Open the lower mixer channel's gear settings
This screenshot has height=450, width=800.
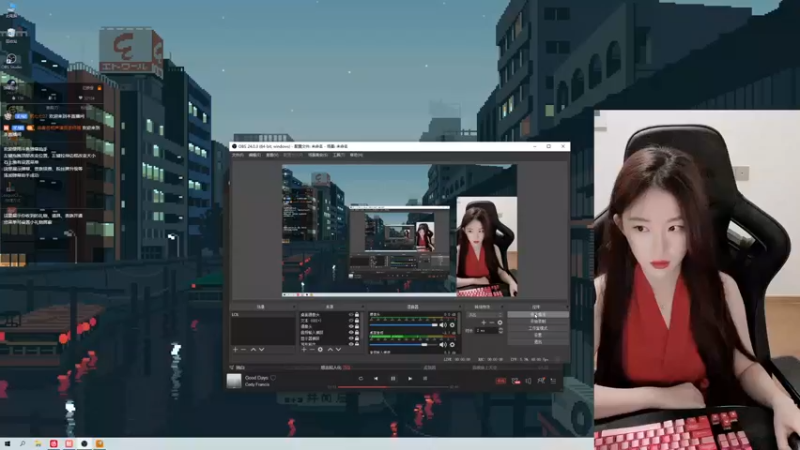click(x=452, y=344)
